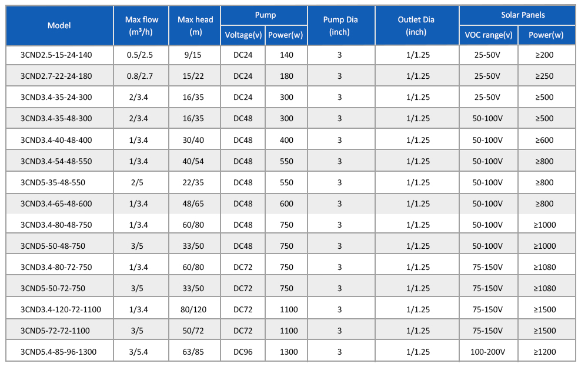
Task: Click the Model column header
Action: point(59,25)
